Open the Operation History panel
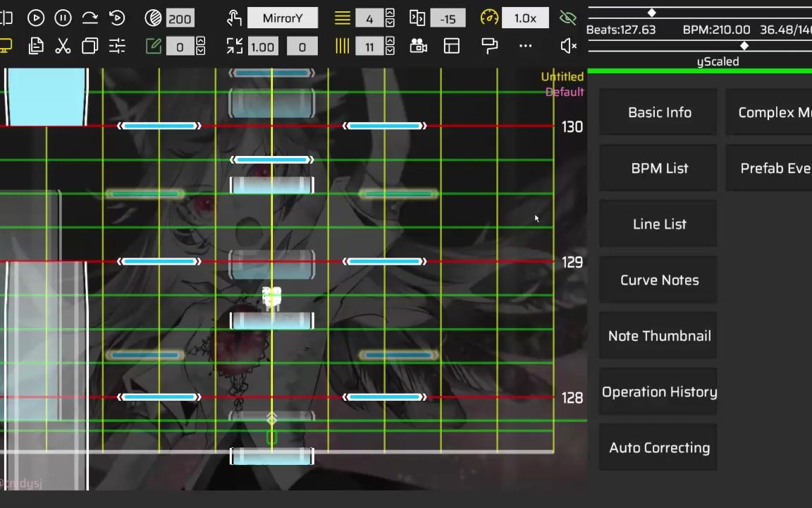 [659, 392]
